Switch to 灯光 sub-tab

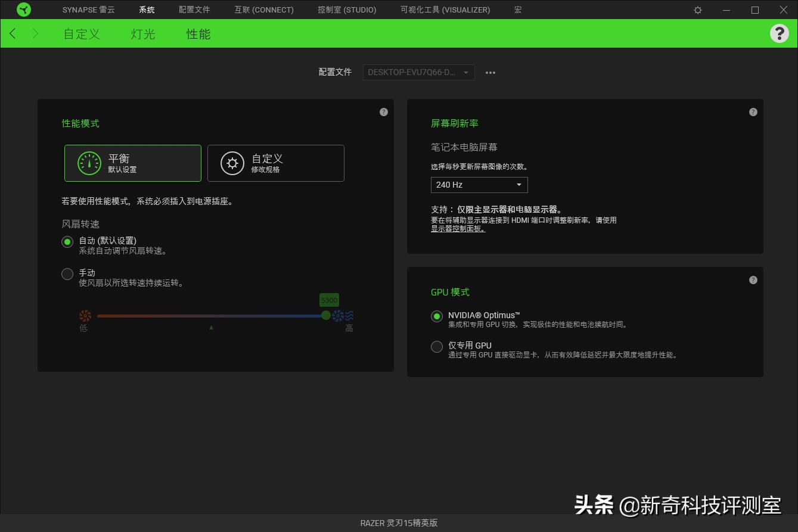click(x=143, y=34)
